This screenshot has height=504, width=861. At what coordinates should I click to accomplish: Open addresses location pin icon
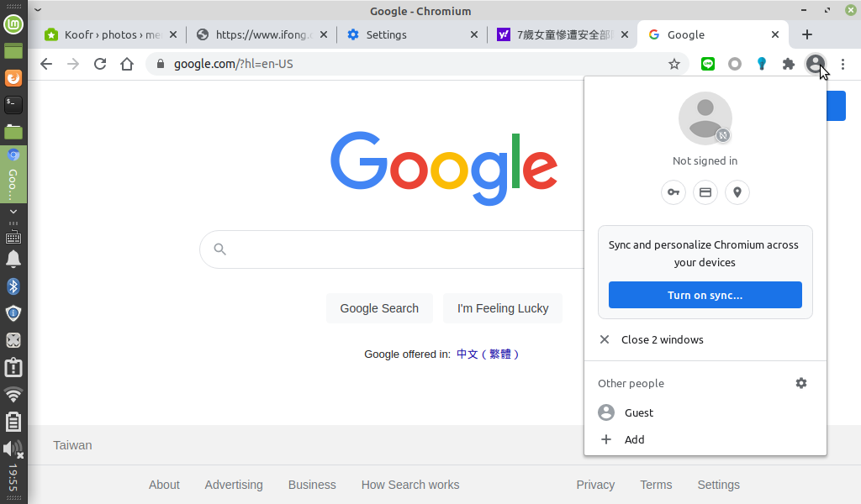(737, 192)
